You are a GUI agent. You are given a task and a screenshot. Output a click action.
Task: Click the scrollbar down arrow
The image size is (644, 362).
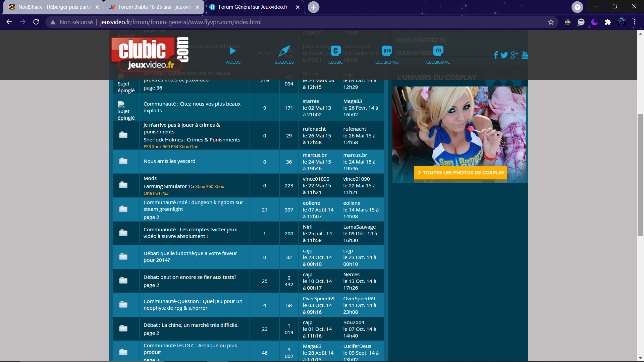[640, 358]
